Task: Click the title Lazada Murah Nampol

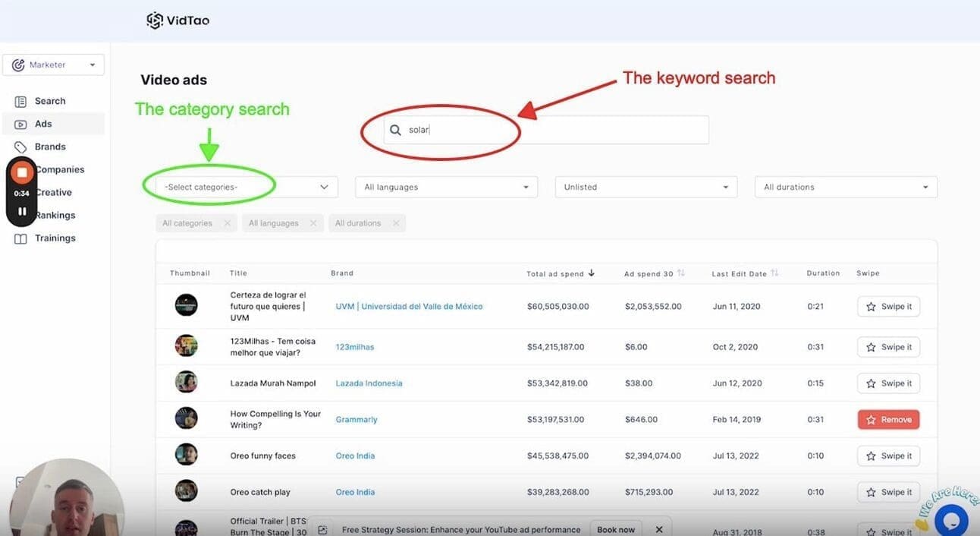Action: [273, 383]
